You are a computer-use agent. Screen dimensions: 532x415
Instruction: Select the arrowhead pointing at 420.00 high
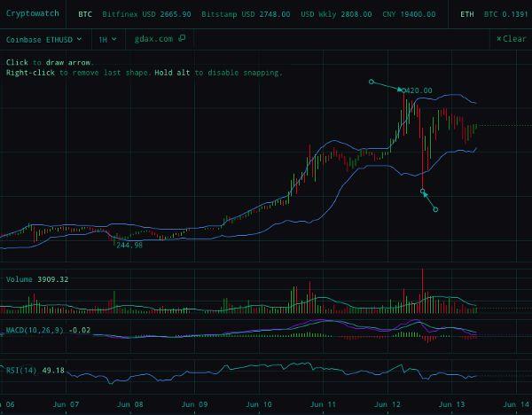(401, 90)
